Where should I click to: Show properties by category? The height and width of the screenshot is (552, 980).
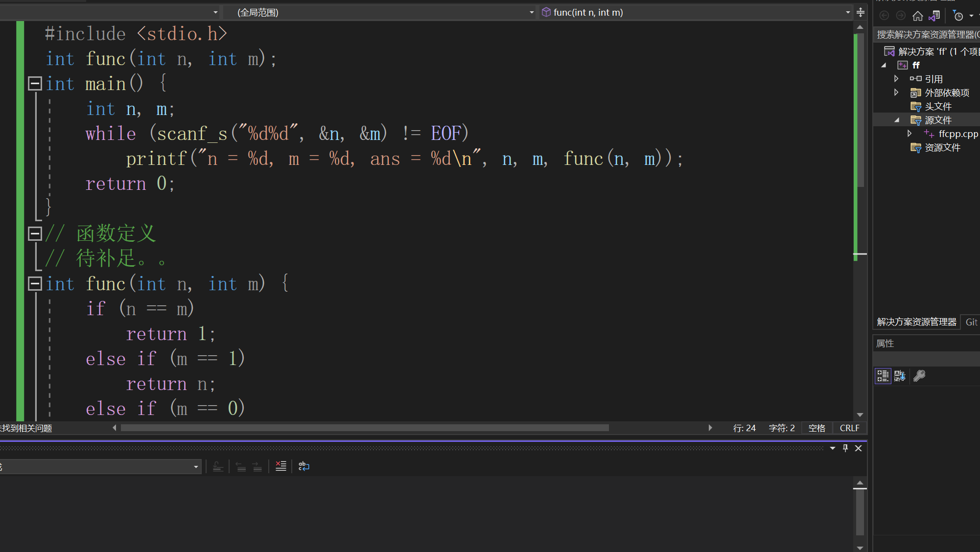click(883, 376)
